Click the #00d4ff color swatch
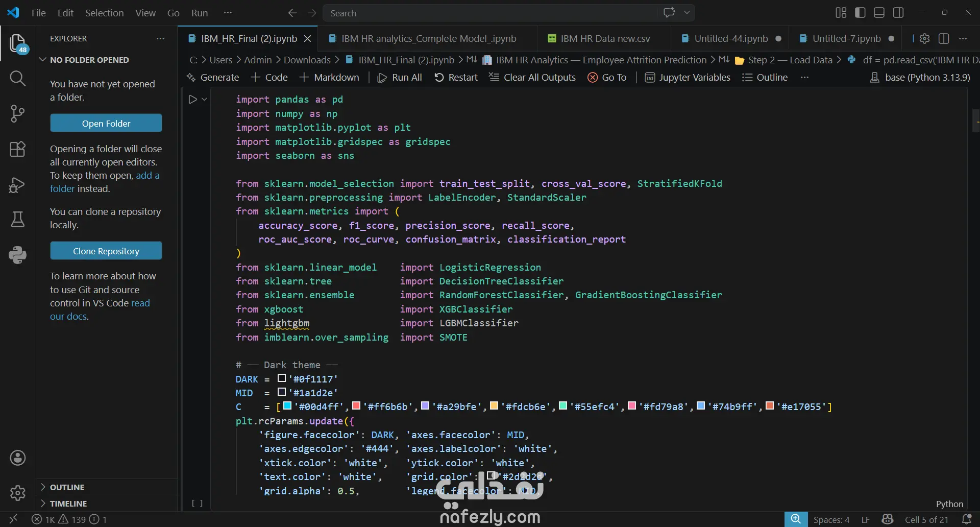The image size is (980, 527). point(287,405)
